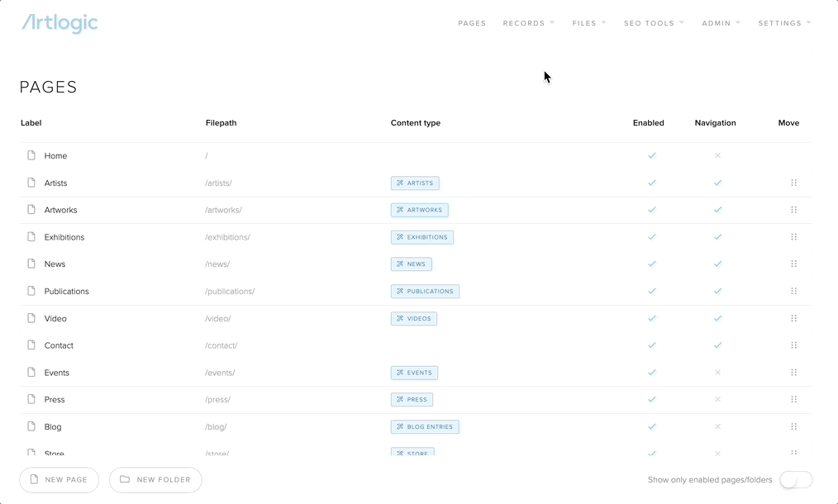Click the Exhibitions row move handle

(793, 237)
